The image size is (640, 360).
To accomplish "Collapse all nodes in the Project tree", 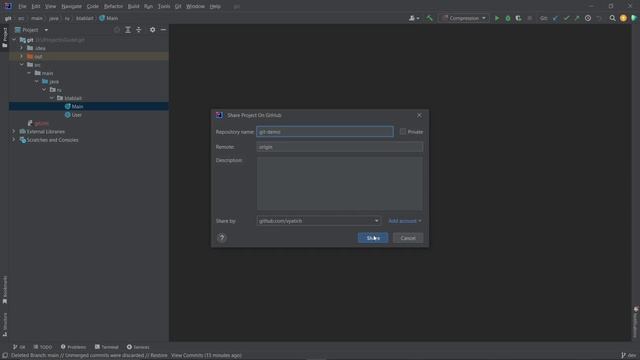I will [x=139, y=30].
